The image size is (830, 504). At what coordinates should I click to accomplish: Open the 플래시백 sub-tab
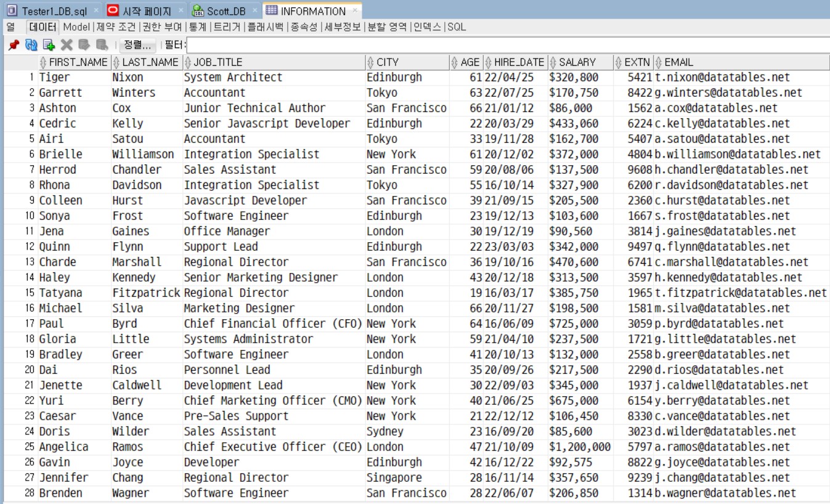tap(266, 27)
